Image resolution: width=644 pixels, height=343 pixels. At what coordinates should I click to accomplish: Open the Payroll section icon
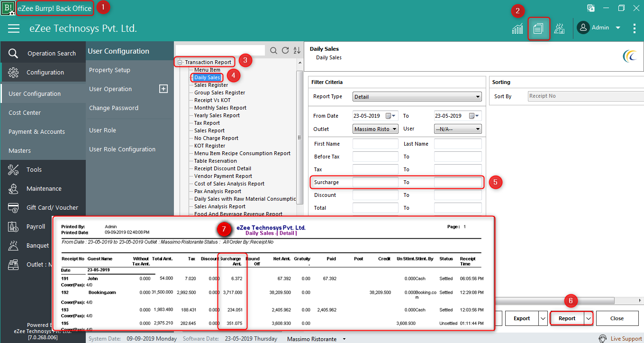click(x=13, y=226)
